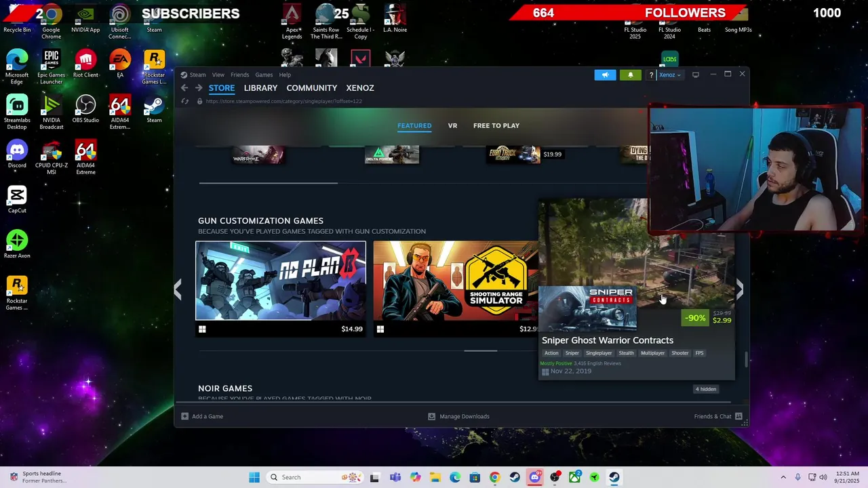Open Manage Downloads
868x488 pixels.
pos(458,416)
